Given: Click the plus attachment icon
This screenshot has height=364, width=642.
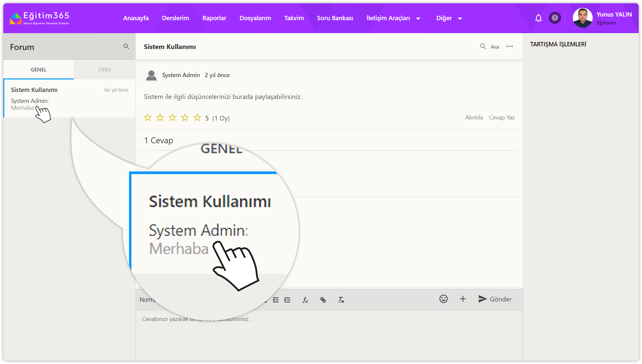Looking at the screenshot, I should 463,299.
